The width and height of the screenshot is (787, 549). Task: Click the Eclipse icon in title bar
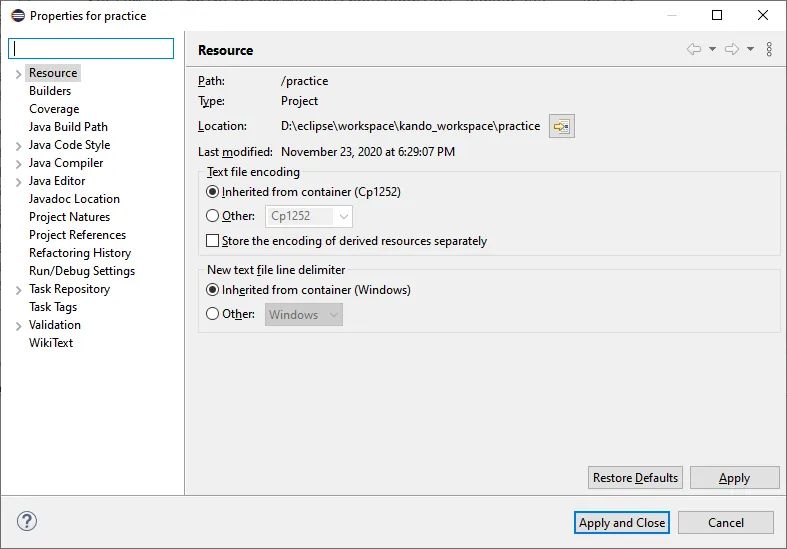coord(17,15)
